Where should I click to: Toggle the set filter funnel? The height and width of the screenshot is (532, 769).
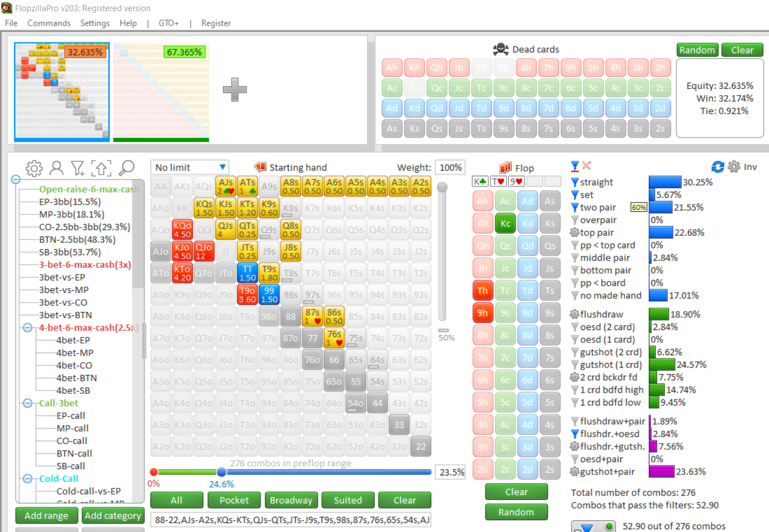pyautogui.click(x=574, y=195)
